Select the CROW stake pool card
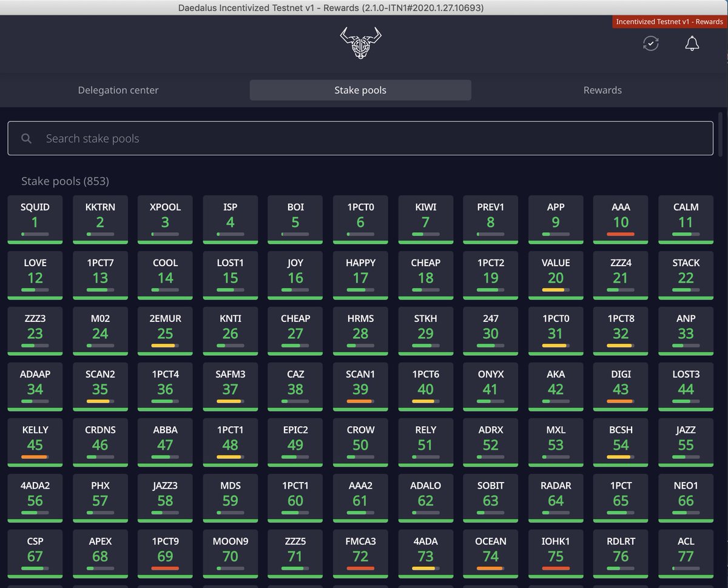Image resolution: width=728 pixels, height=588 pixels. [x=360, y=443]
